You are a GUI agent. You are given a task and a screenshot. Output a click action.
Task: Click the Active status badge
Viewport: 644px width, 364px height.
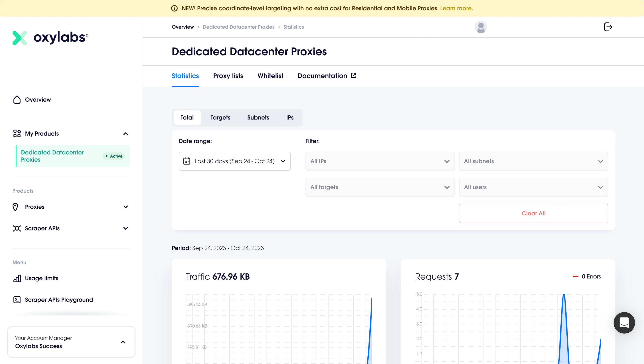tap(114, 156)
